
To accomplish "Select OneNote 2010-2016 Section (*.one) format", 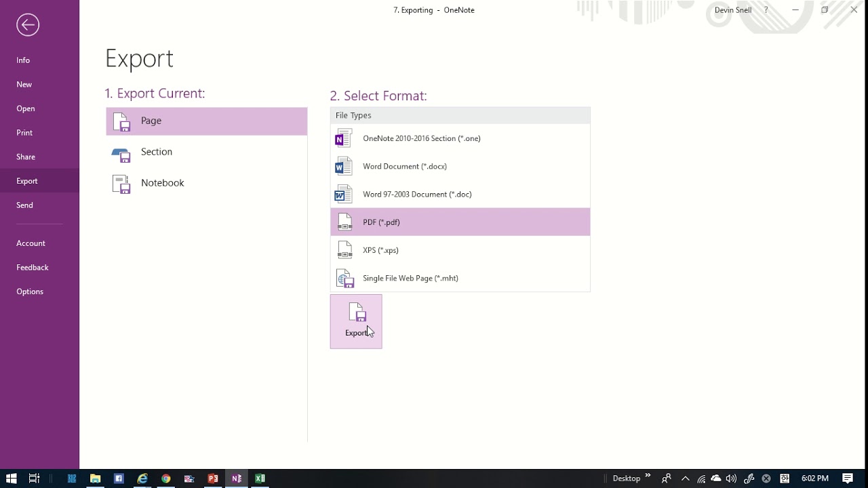I will click(460, 138).
